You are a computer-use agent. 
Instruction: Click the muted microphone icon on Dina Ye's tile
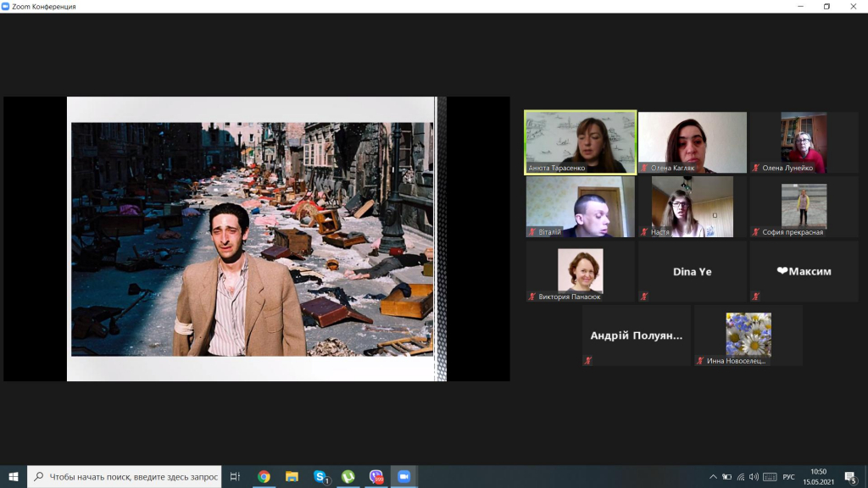[644, 297]
